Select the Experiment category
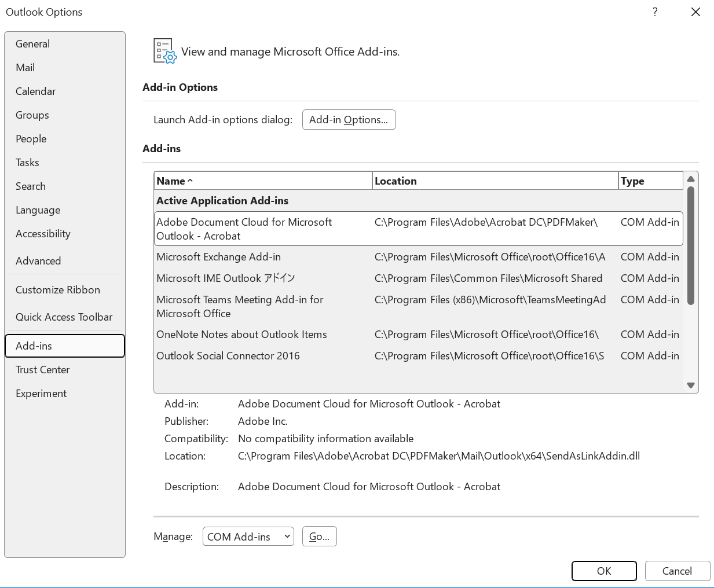Screen dimensions: 714x588 pos(65,394)
